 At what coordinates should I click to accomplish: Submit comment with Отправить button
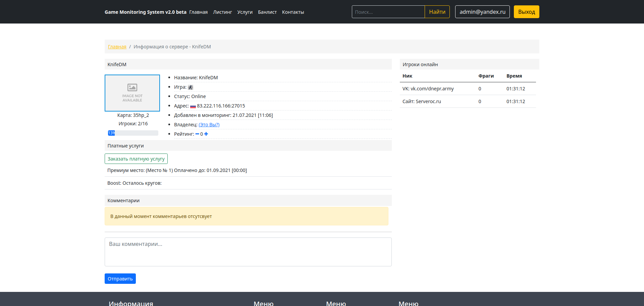120,279
